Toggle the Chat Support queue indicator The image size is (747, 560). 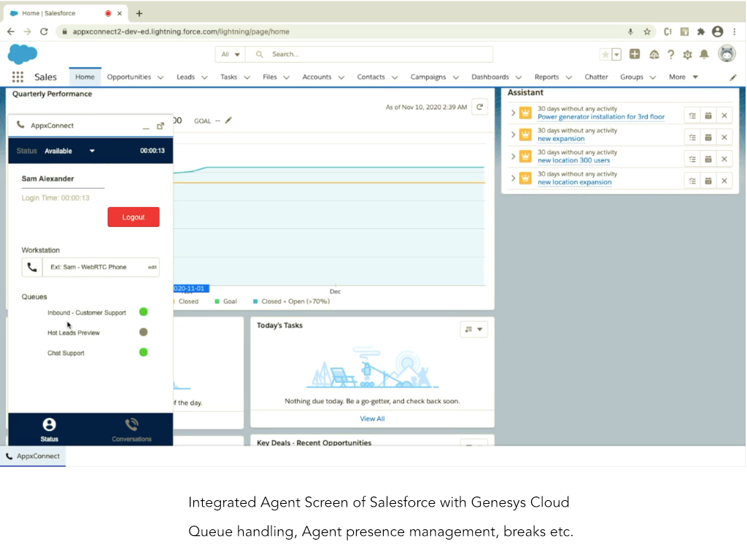coord(144,352)
